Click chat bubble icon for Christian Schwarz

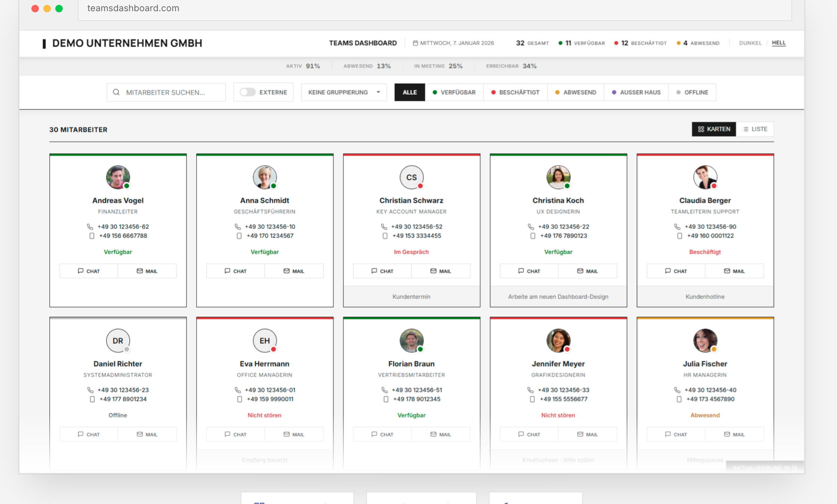(x=374, y=271)
